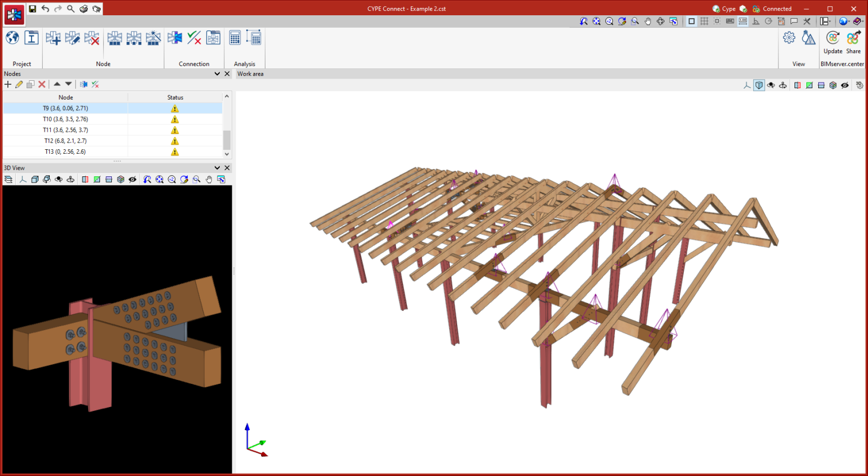Select the edit node tool in the ribbon

tap(72, 37)
